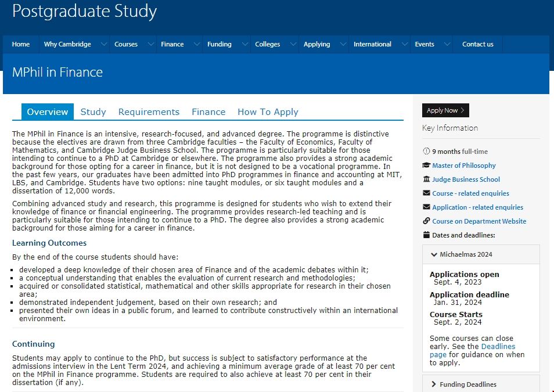554x392 pixels.
Task: Switch to the Study tab
Action: click(x=93, y=112)
